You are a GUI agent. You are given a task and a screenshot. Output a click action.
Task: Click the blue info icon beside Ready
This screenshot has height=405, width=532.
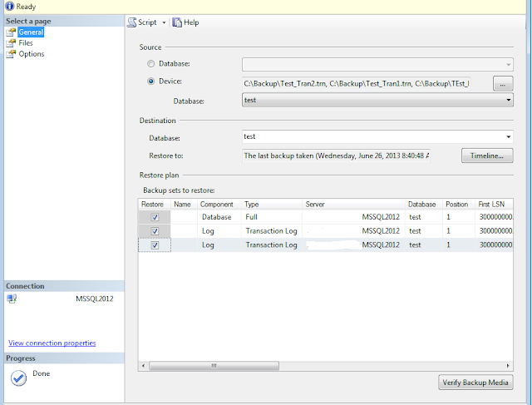click(9, 6)
